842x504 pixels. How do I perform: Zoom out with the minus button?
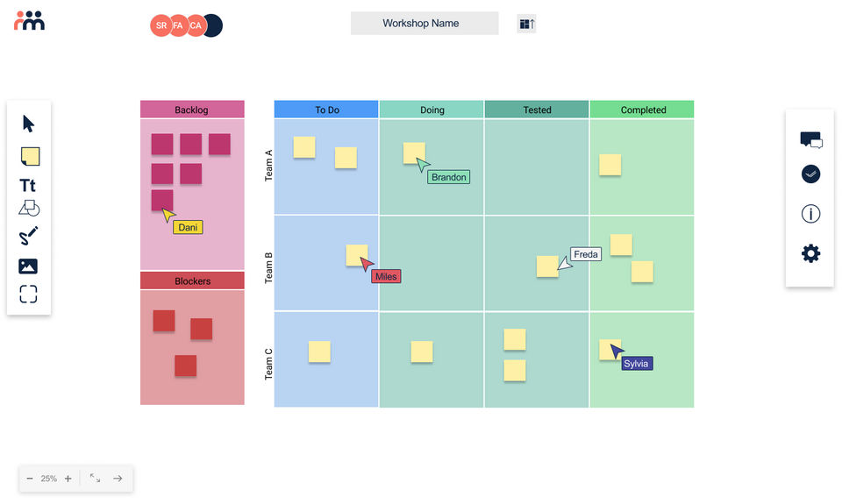[30, 479]
